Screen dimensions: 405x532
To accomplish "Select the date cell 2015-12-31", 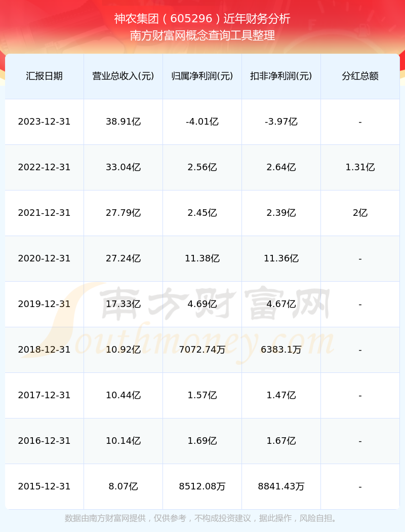I will pyautogui.click(x=44, y=486).
